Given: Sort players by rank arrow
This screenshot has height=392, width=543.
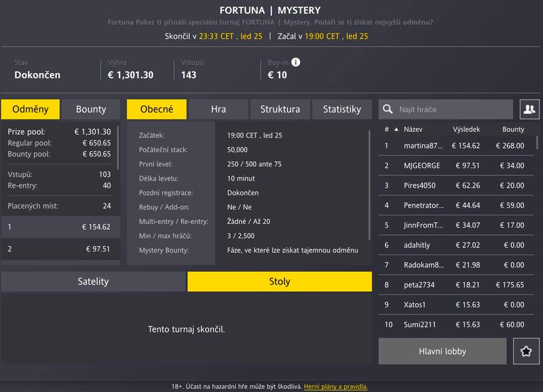Looking at the screenshot, I should tap(396, 129).
